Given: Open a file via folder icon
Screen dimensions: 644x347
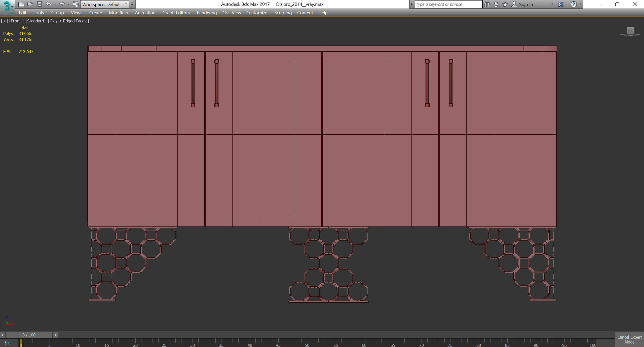Looking at the screenshot, I should pos(30,4).
